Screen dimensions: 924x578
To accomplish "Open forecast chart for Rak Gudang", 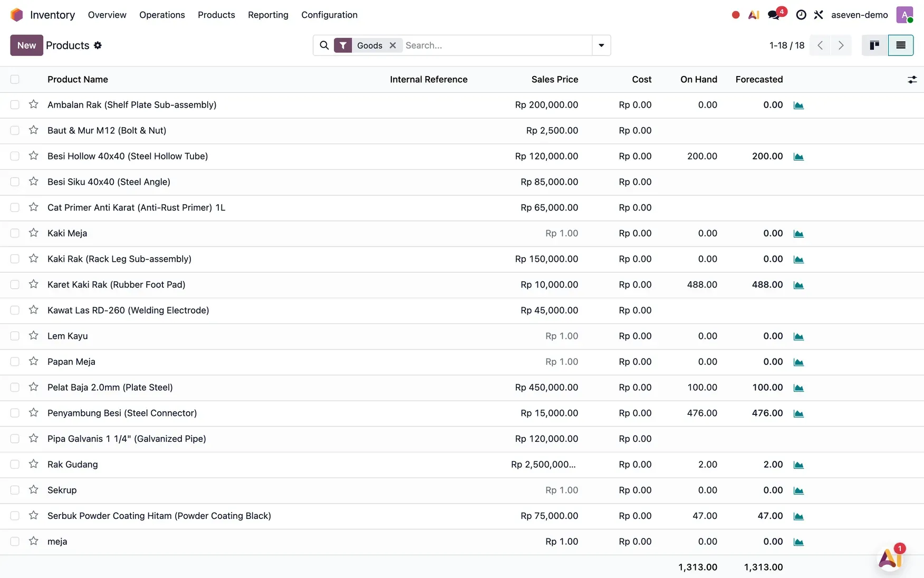I will point(798,465).
